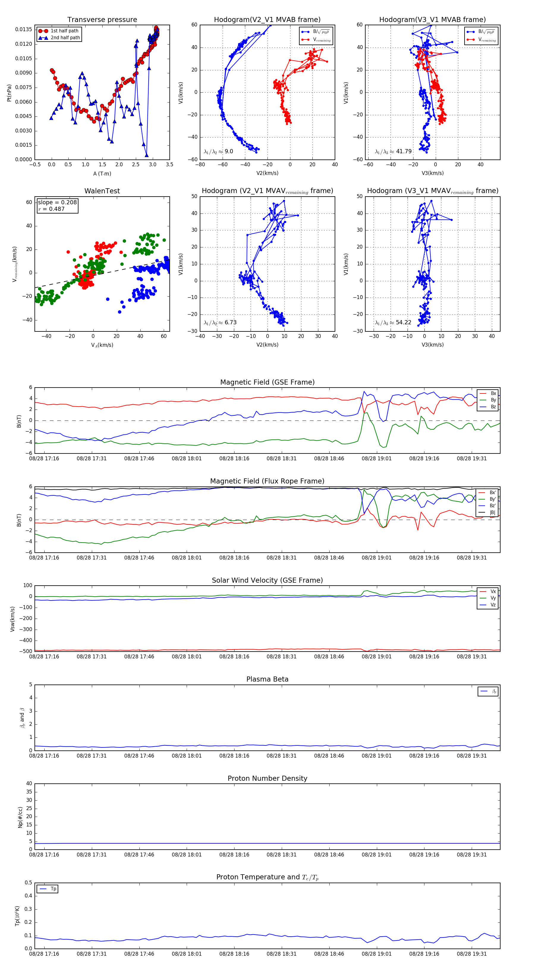Click the 'WalenTest' plot title
The height and width of the screenshot is (980, 535).
coord(102,191)
